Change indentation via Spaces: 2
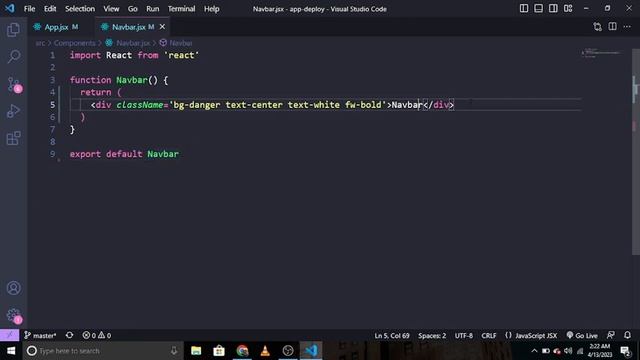 point(432,336)
